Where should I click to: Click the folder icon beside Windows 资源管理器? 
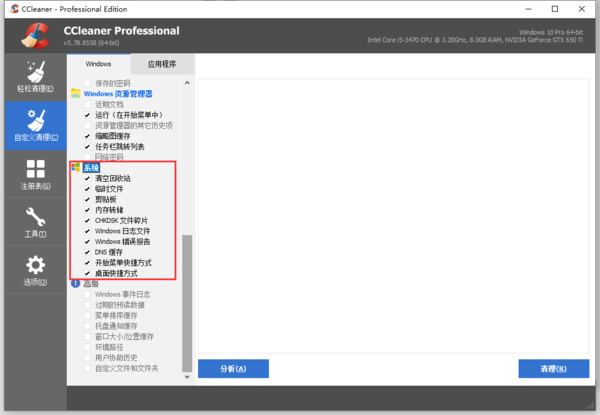pyautogui.click(x=75, y=93)
